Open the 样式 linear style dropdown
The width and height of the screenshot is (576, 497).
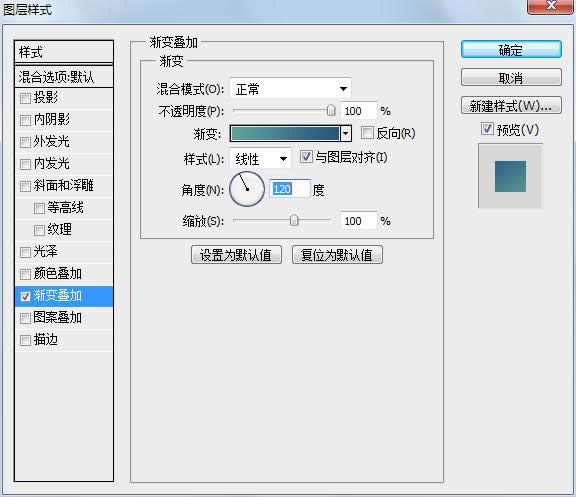(x=260, y=159)
